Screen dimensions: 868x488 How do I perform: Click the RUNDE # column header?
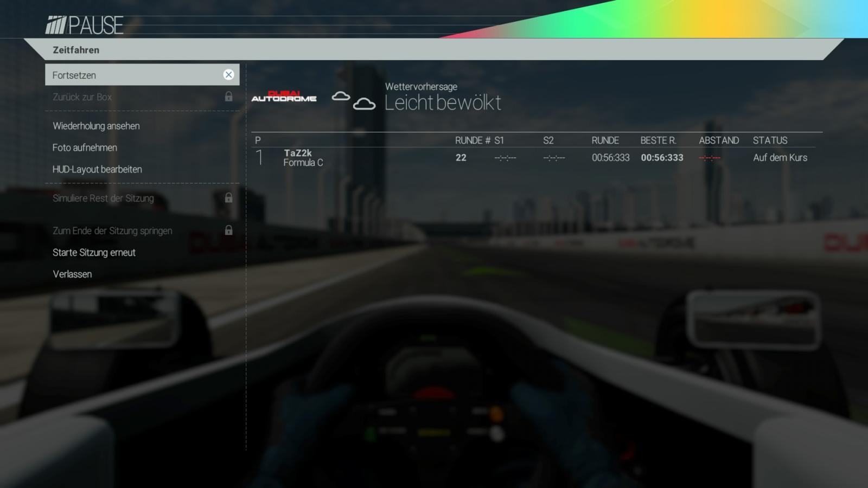pyautogui.click(x=473, y=140)
